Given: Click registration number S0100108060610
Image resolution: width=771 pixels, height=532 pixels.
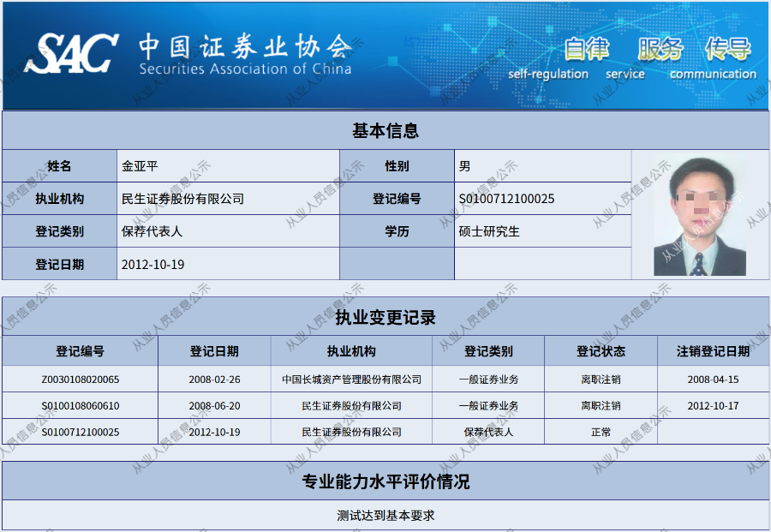Looking at the screenshot, I should [81, 406].
